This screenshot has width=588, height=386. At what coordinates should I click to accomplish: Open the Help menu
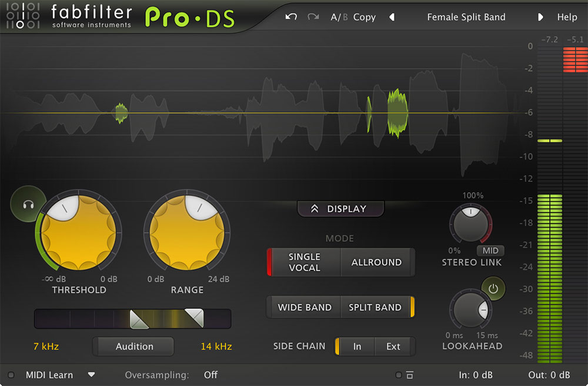(x=566, y=17)
